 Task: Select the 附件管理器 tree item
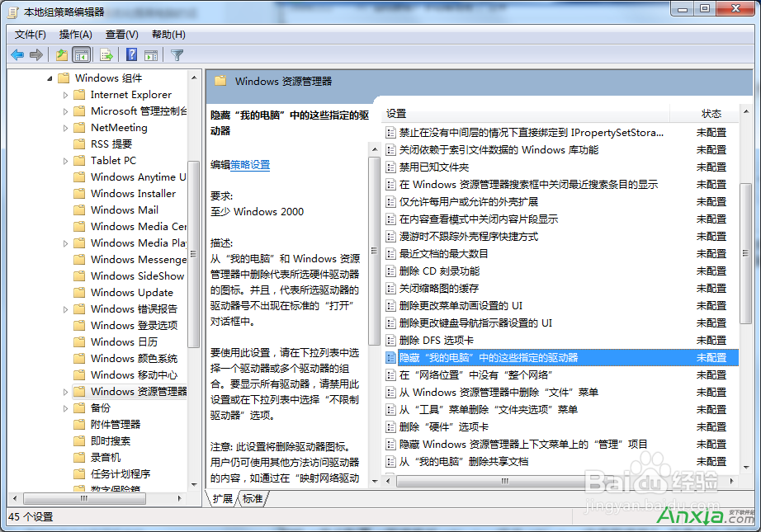tap(116, 424)
